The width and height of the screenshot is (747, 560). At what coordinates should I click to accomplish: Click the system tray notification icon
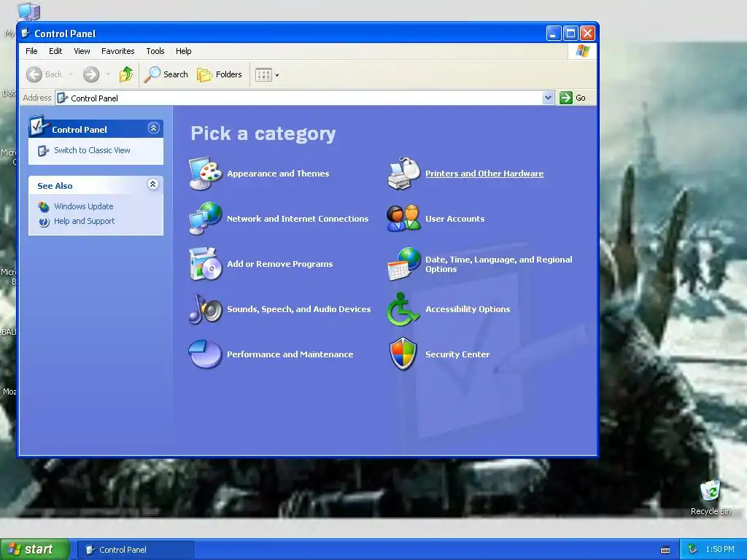[x=693, y=549]
